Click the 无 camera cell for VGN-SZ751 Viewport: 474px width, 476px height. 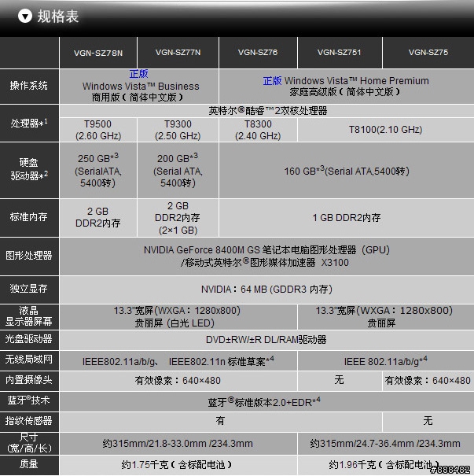340,381
